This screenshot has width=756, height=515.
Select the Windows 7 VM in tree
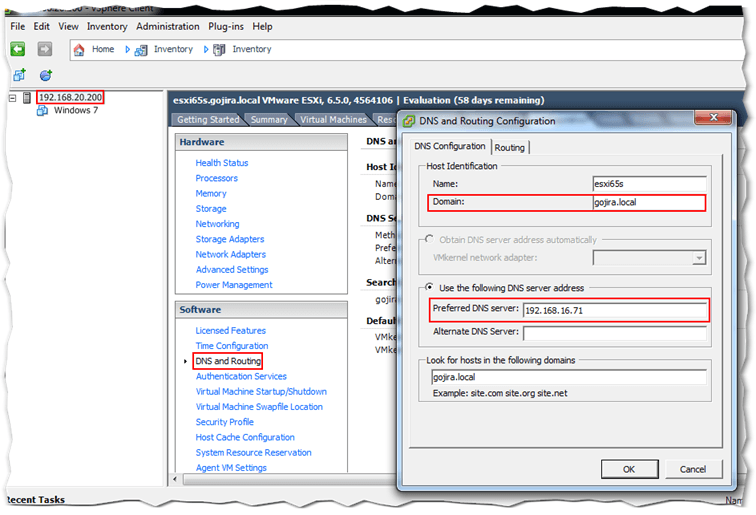[76, 110]
